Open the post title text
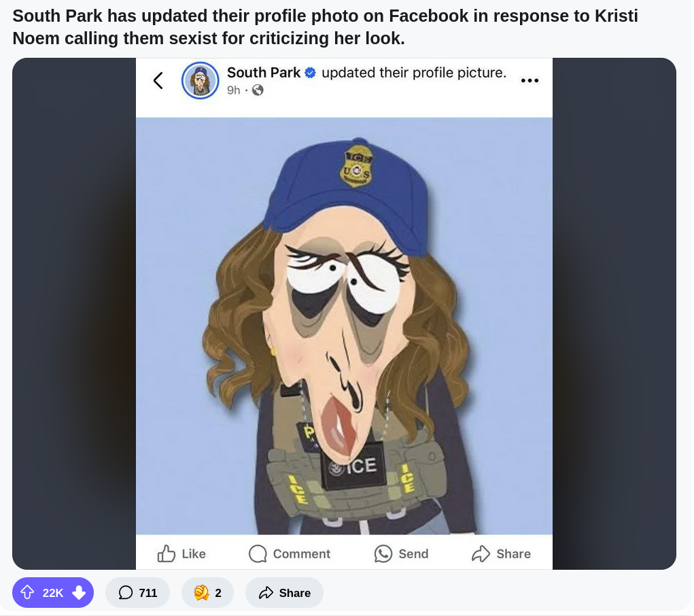 326,27
